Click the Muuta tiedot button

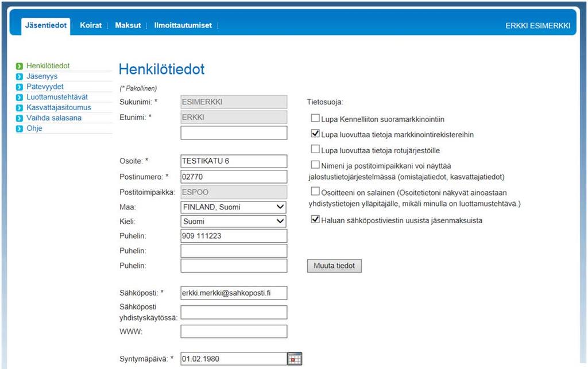(x=334, y=266)
